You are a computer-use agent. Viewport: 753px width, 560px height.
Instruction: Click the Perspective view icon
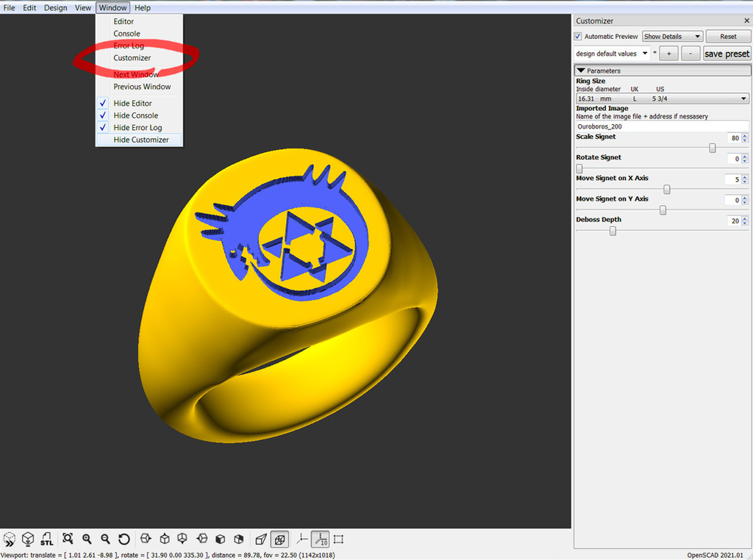coord(261,539)
